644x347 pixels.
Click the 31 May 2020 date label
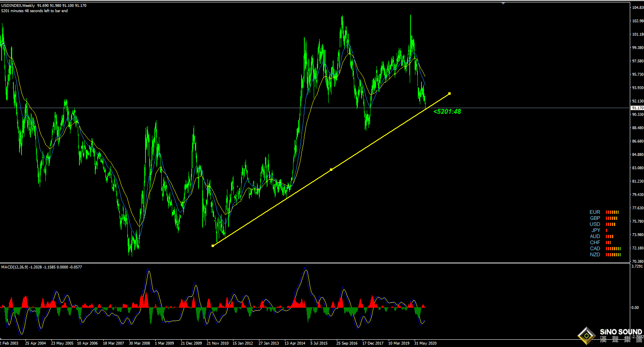pyautogui.click(x=425, y=343)
